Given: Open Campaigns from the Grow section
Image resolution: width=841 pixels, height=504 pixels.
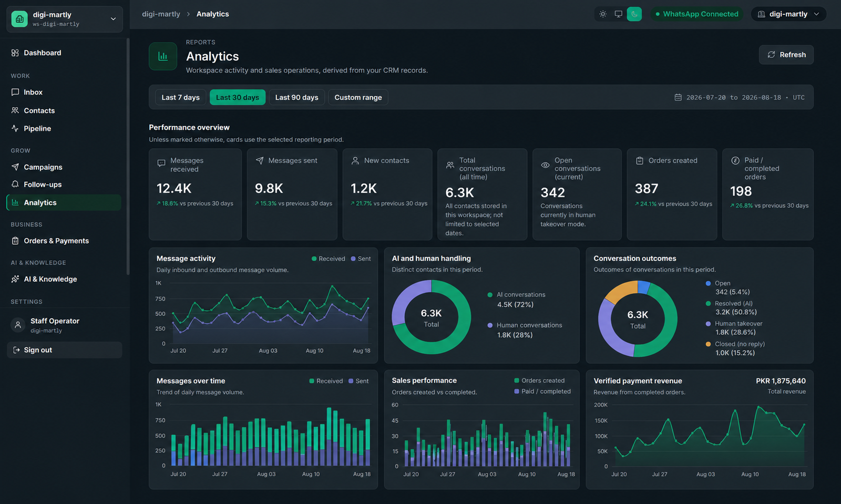Looking at the screenshot, I should (64, 167).
